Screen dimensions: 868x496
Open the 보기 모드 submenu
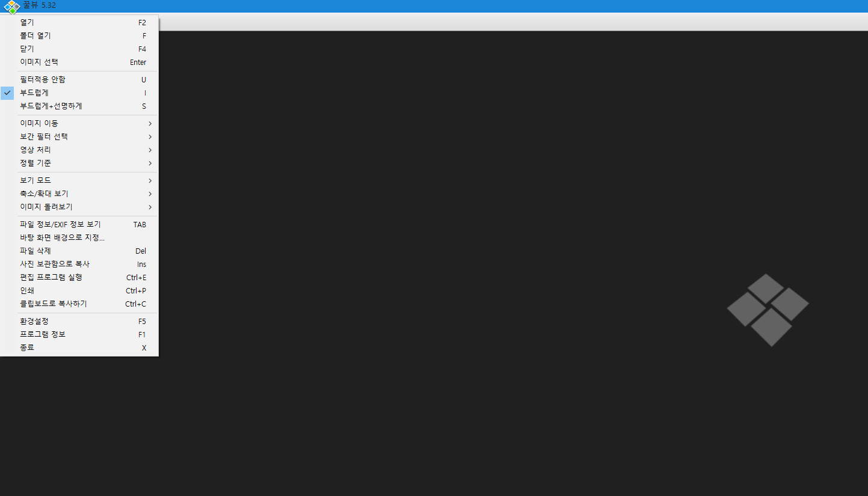click(79, 180)
